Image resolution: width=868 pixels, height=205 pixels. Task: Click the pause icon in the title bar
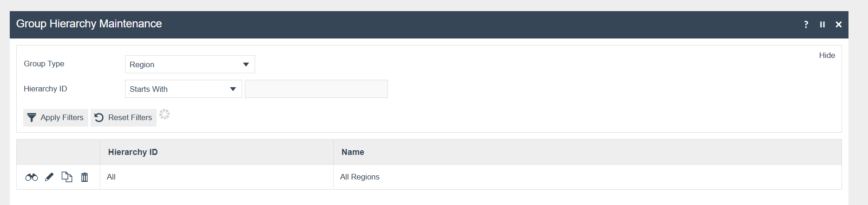click(x=822, y=25)
